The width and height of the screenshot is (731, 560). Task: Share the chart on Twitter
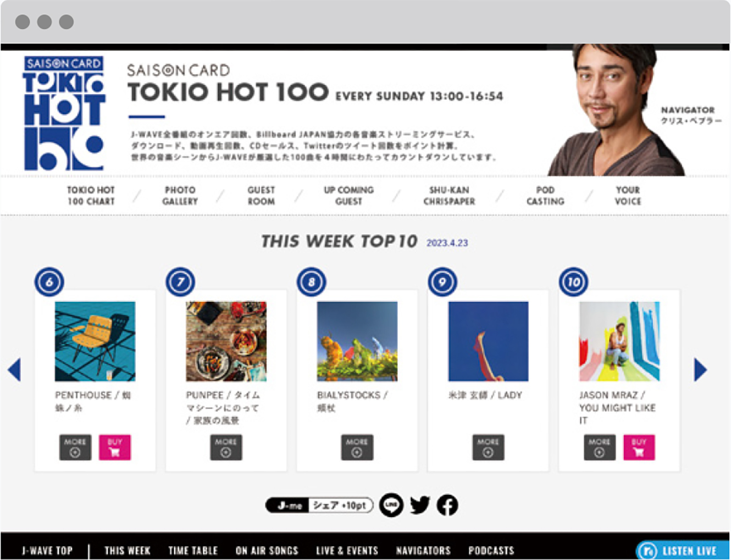click(420, 505)
